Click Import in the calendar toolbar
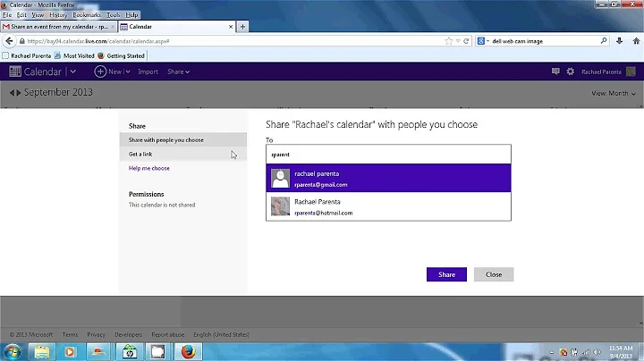644x361 pixels. [x=148, y=71]
